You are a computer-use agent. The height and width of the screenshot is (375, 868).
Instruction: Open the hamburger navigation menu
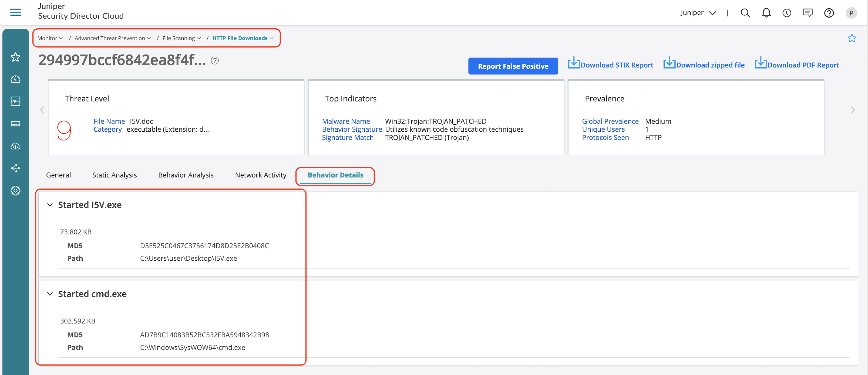click(15, 12)
